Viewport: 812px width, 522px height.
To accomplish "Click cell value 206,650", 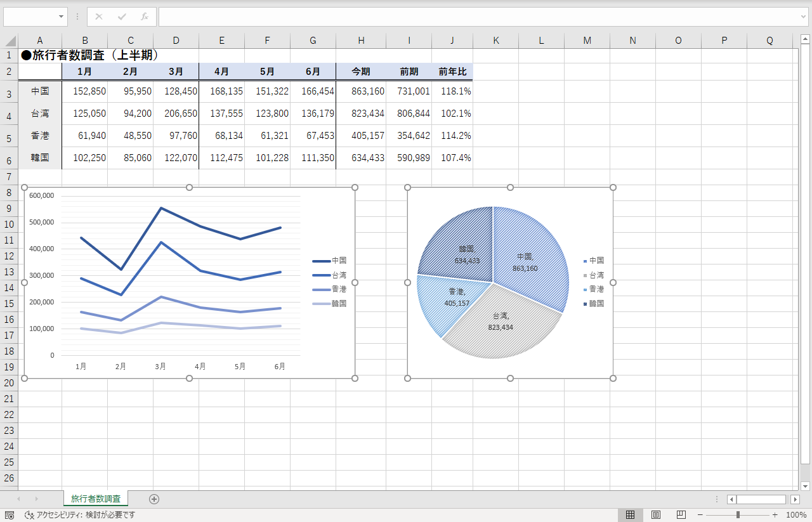I will 176,114.
